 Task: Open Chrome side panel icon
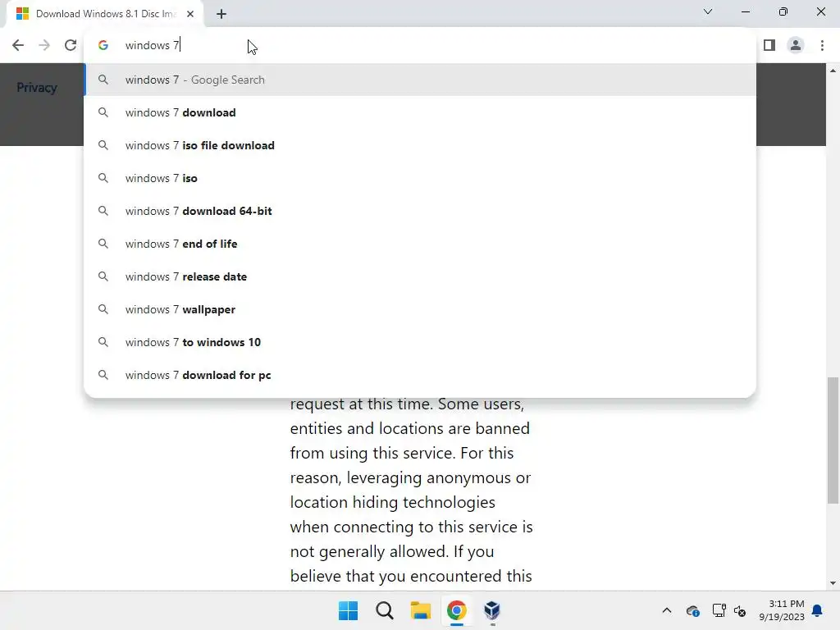point(769,45)
